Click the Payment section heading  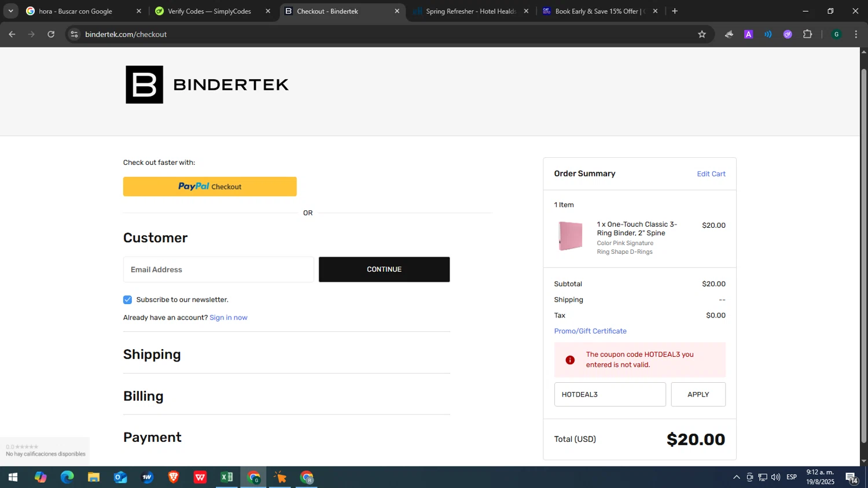coord(152,438)
